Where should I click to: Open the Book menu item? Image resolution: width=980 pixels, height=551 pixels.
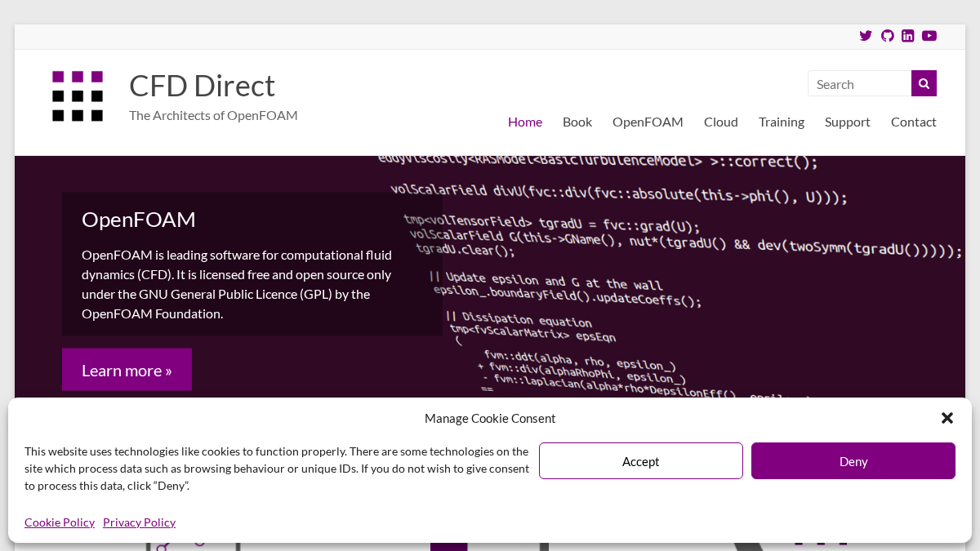[x=577, y=122]
